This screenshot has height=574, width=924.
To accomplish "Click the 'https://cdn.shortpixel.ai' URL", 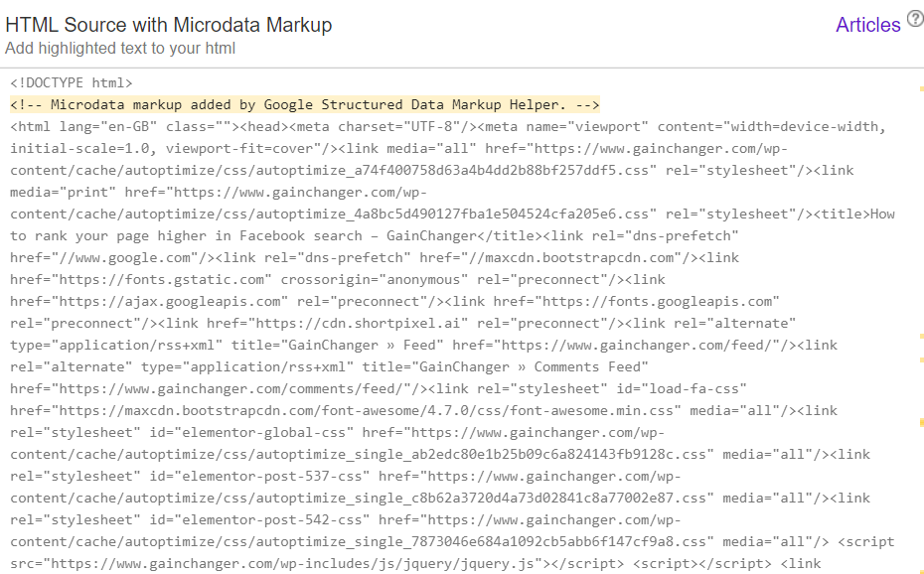I will pyautogui.click(x=358, y=323).
